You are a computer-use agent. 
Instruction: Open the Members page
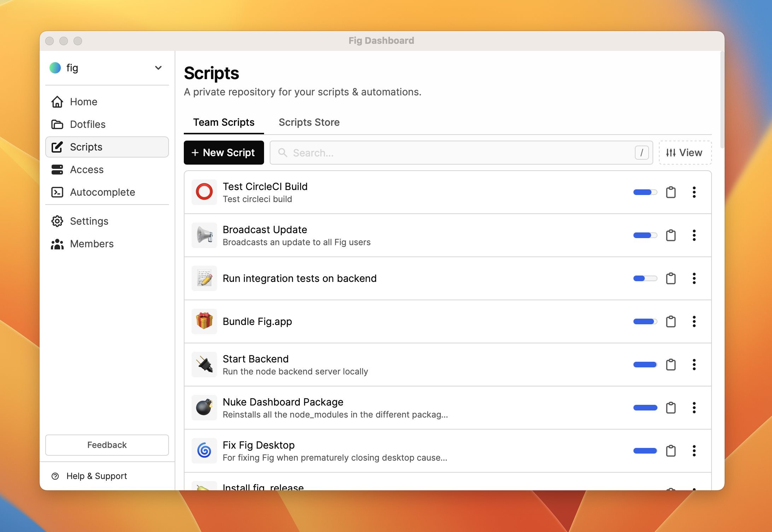tap(107, 244)
